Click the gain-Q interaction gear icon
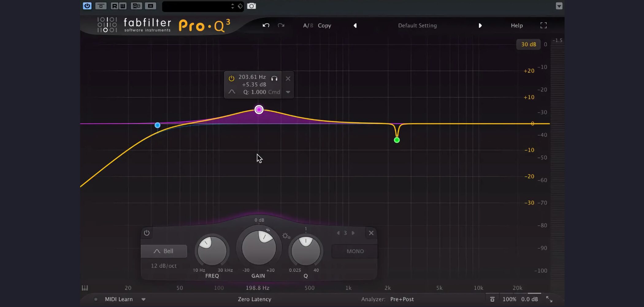 (x=286, y=236)
